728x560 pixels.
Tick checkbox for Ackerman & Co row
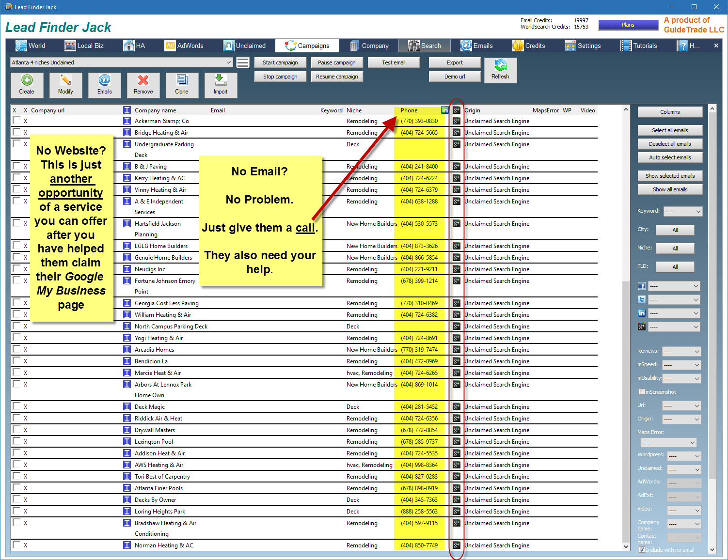16,121
